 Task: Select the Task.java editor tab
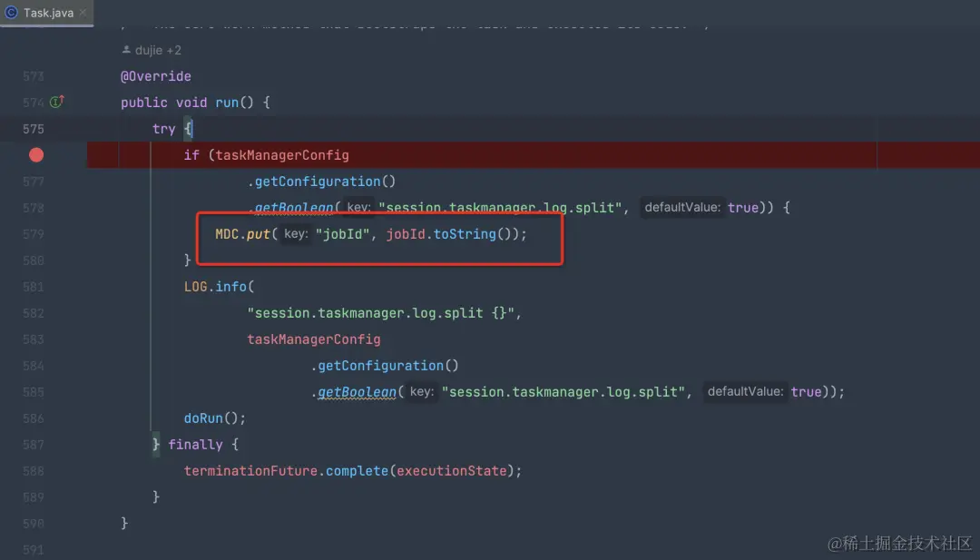click(x=47, y=13)
